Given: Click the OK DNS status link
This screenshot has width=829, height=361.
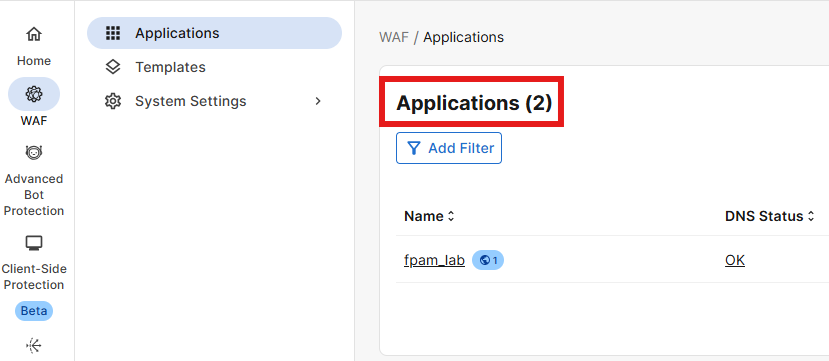Looking at the screenshot, I should coord(735,260).
